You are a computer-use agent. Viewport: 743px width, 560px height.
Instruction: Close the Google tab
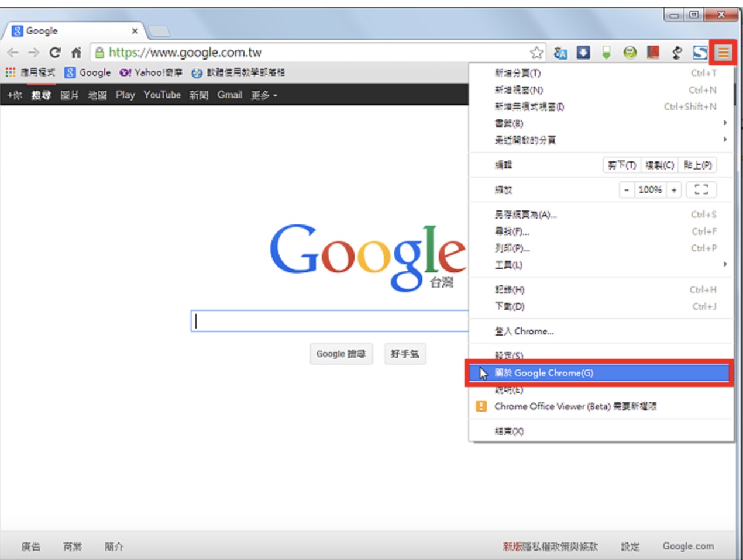tap(135, 31)
